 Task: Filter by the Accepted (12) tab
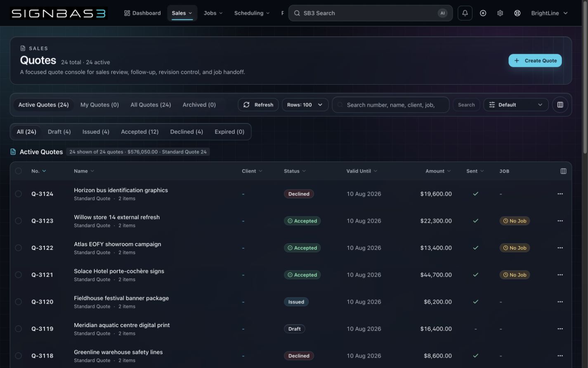[x=139, y=132]
